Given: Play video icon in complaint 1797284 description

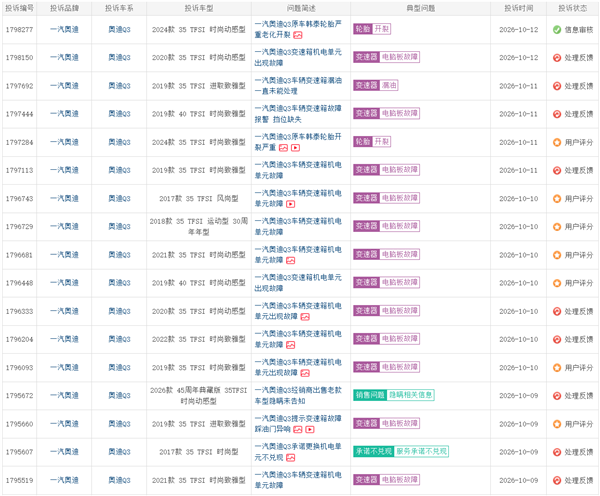Looking at the screenshot, I should (295, 148).
